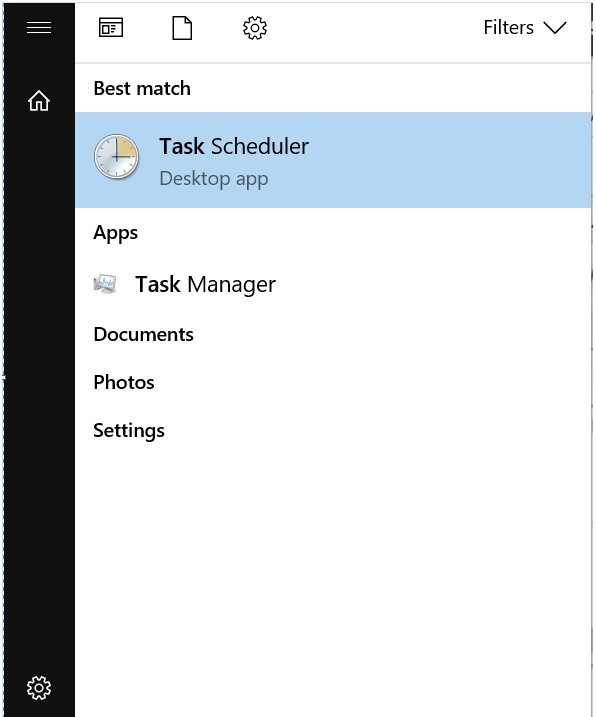This screenshot has width=596, height=717.
Task: Open the sidebar settings gear at bottom
Action: (x=39, y=688)
